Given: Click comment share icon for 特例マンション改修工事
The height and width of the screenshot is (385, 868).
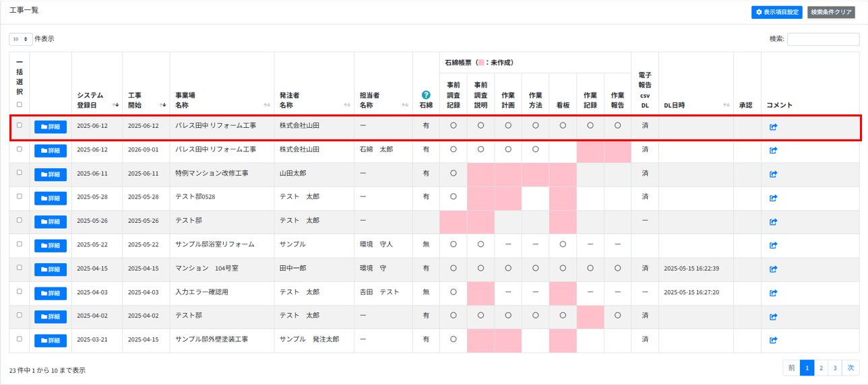Looking at the screenshot, I should pyautogui.click(x=773, y=174).
